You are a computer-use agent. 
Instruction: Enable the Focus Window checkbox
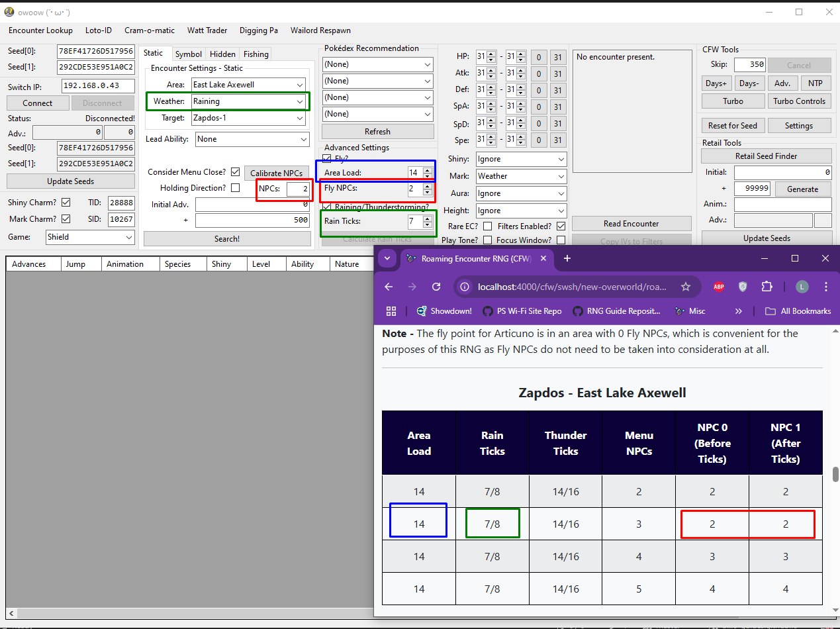click(x=561, y=240)
